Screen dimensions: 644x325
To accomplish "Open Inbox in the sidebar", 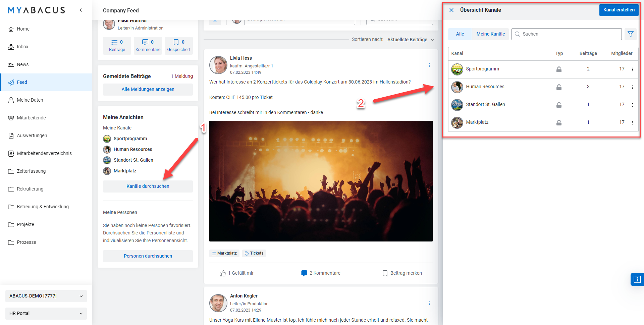I will (46, 47).
